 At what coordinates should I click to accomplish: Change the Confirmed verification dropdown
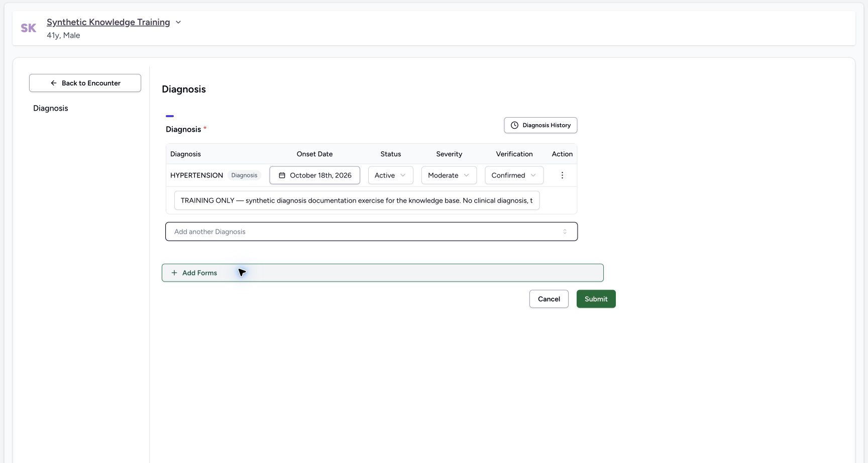pyautogui.click(x=514, y=175)
